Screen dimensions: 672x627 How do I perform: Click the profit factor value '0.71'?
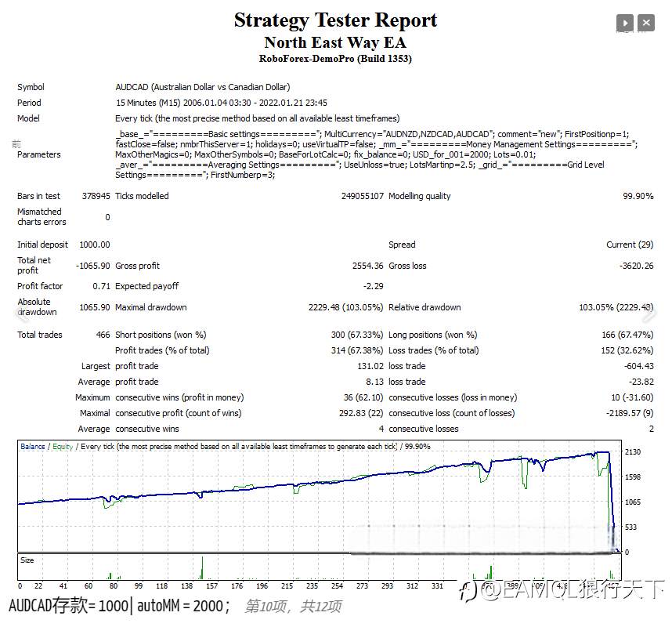coord(102,286)
